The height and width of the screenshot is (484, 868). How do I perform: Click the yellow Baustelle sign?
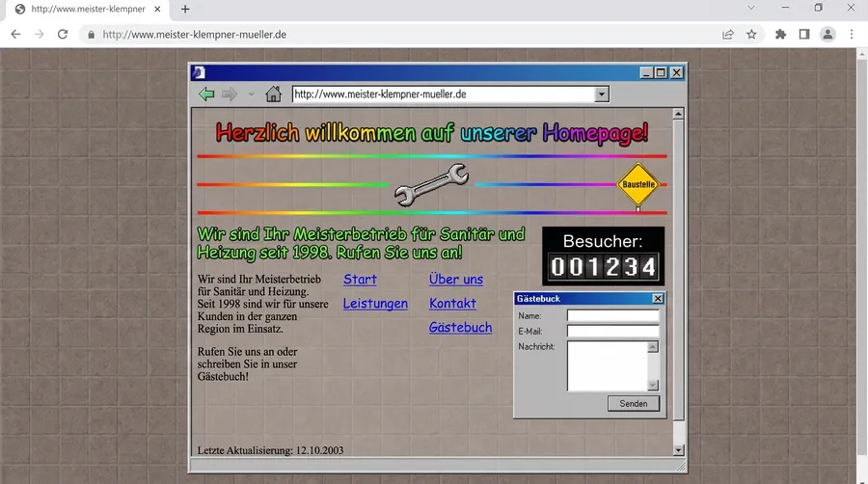(x=638, y=185)
